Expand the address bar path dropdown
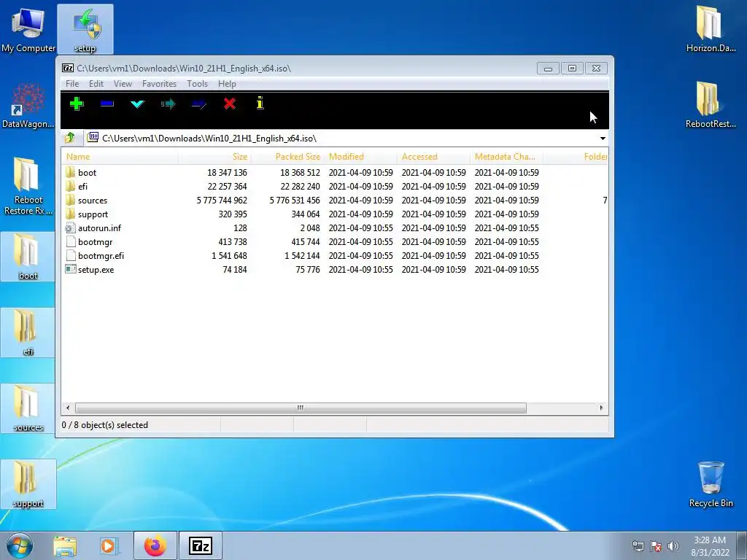 coord(603,138)
